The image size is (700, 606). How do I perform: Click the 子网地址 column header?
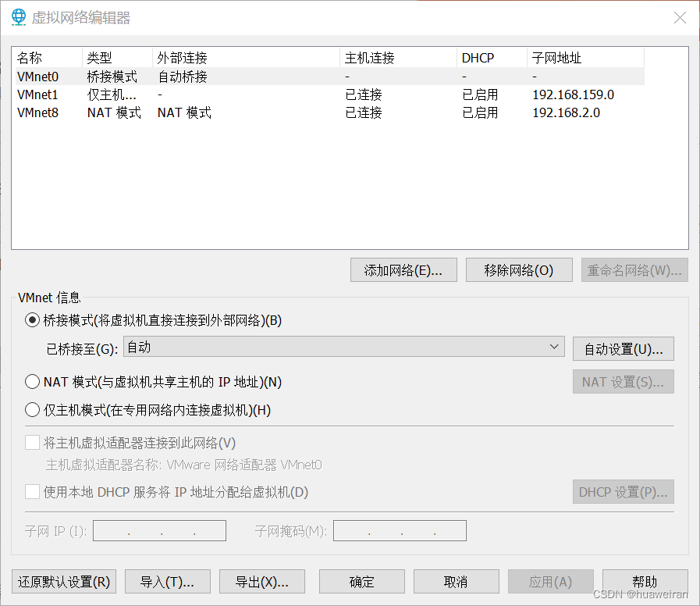pos(586,58)
